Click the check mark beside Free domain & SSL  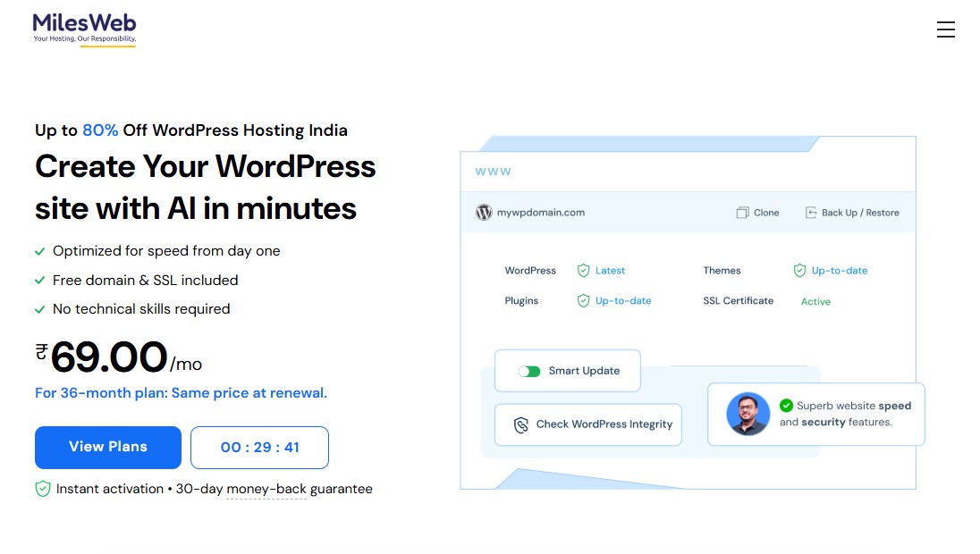39,280
